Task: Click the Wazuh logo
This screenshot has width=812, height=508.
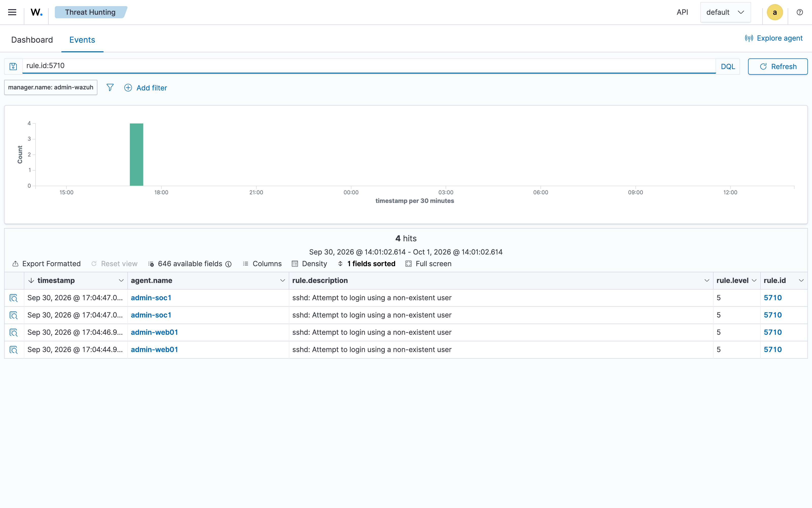Action: [36, 12]
